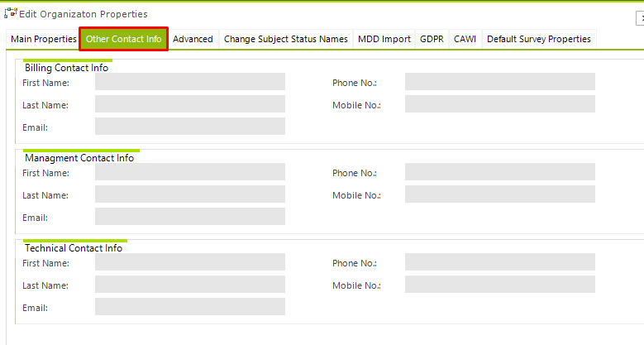Screen dimensions: 644x345
Task: Open the GDPR tab
Action: (432, 39)
